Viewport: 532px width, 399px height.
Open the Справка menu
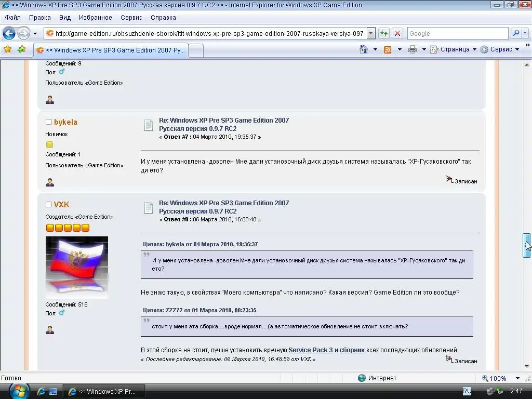[x=163, y=18]
